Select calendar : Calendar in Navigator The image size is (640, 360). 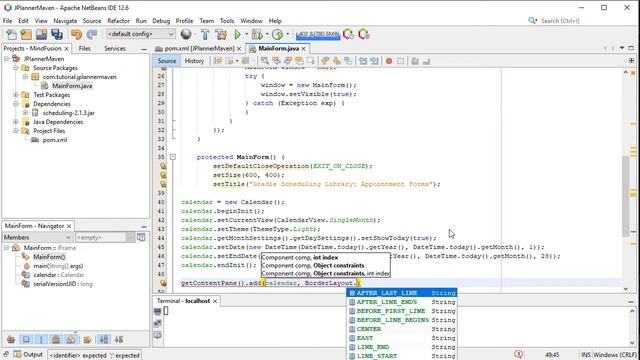point(58,275)
